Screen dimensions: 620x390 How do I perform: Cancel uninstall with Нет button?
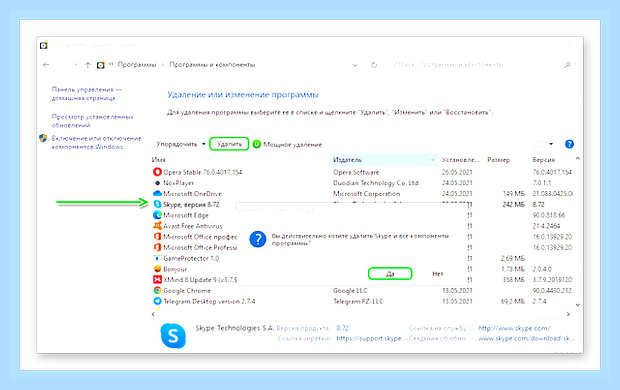tap(438, 274)
